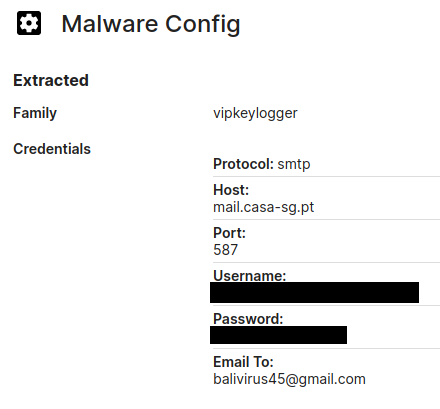440x409 pixels.
Task: Click the Password label
Action: point(248,319)
